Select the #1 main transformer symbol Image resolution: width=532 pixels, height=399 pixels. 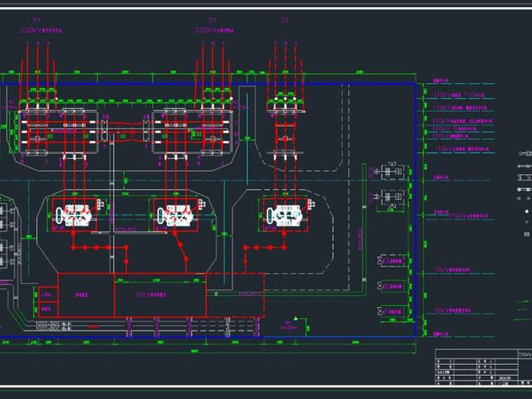(74, 215)
